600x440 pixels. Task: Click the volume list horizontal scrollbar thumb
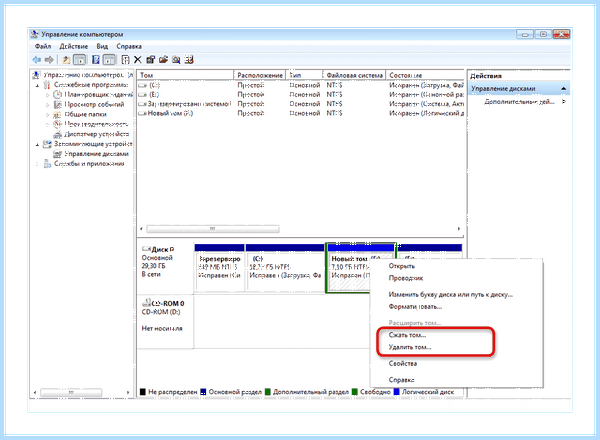pyautogui.click(x=213, y=229)
